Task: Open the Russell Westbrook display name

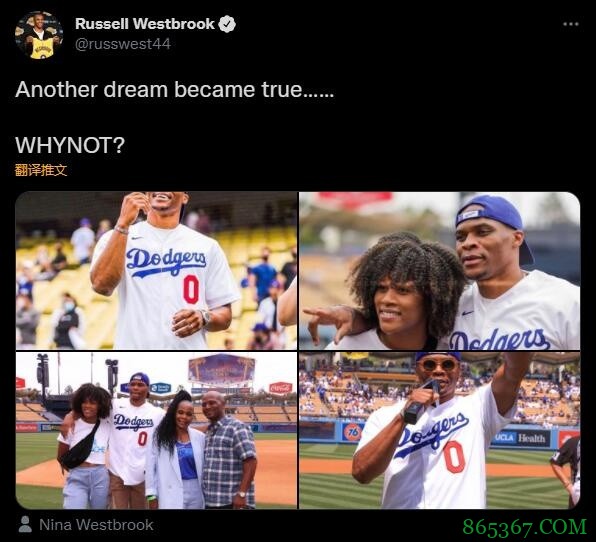Action: tap(145, 24)
